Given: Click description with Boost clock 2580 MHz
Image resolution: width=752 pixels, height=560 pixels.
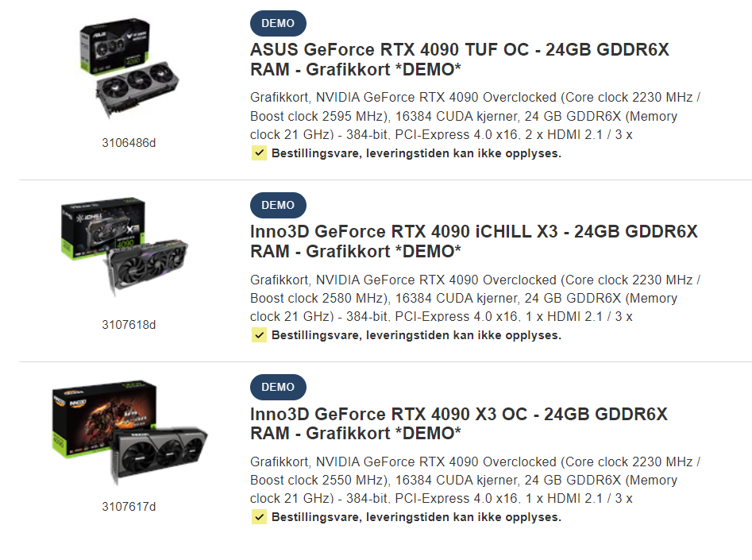Looking at the screenshot, I should [475, 298].
